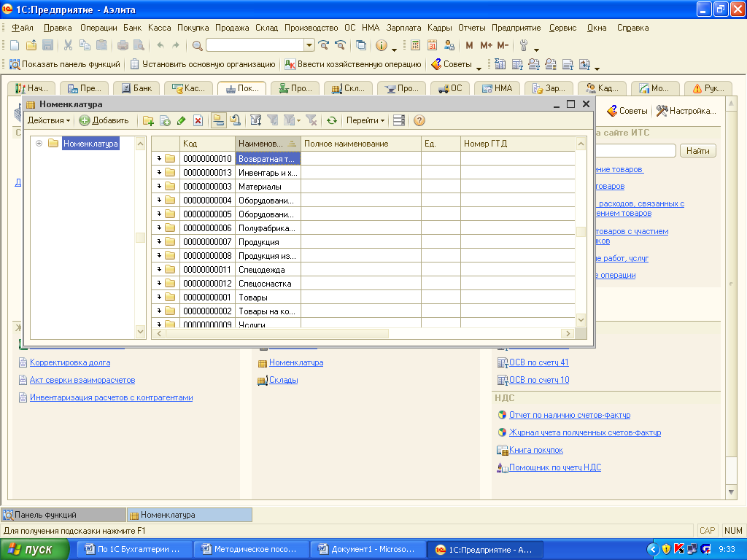The width and height of the screenshot is (747, 560).
Task: Click the magnifier Find icon
Action: (x=197, y=45)
